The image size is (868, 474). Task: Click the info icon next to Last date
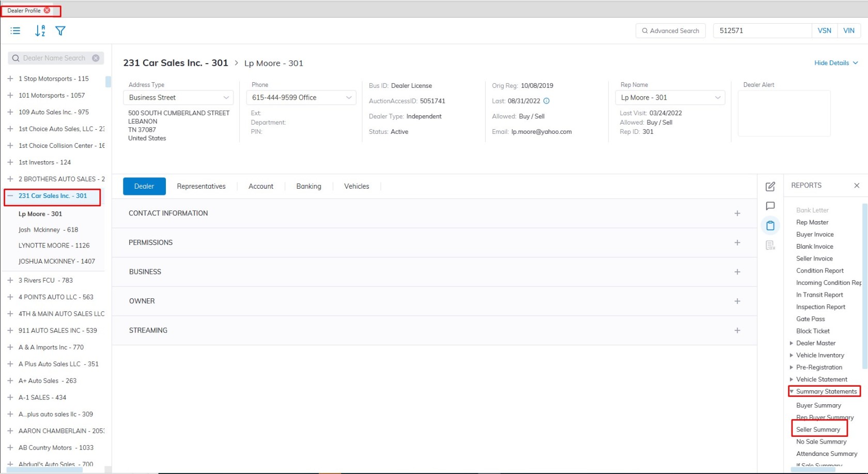[547, 101]
